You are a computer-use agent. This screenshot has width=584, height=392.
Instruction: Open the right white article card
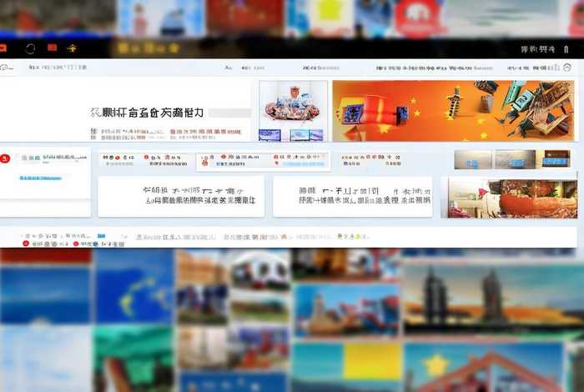point(353,197)
